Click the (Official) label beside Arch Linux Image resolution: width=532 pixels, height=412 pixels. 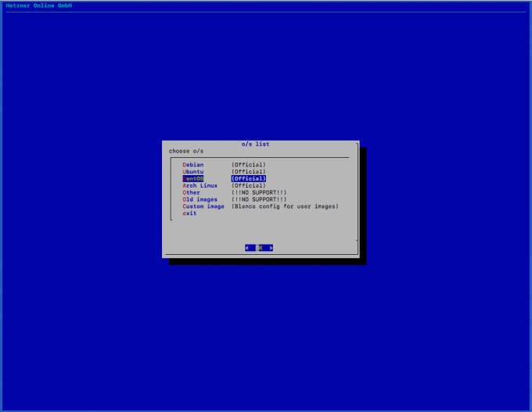point(248,186)
